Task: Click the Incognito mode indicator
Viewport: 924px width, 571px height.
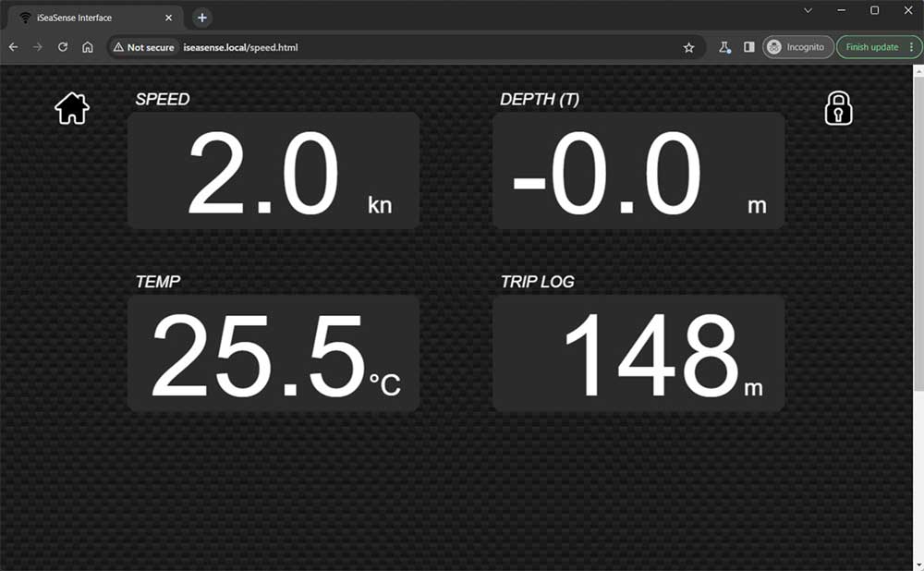Action: pos(796,46)
